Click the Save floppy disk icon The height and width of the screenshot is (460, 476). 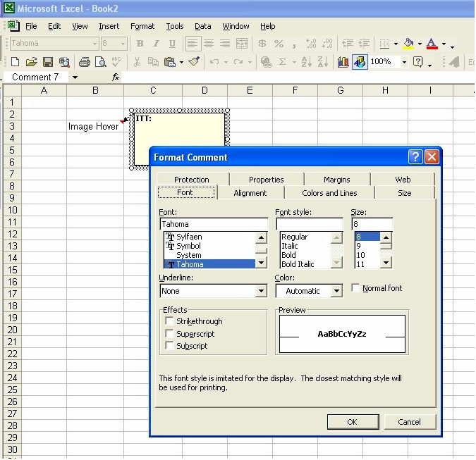(48, 62)
